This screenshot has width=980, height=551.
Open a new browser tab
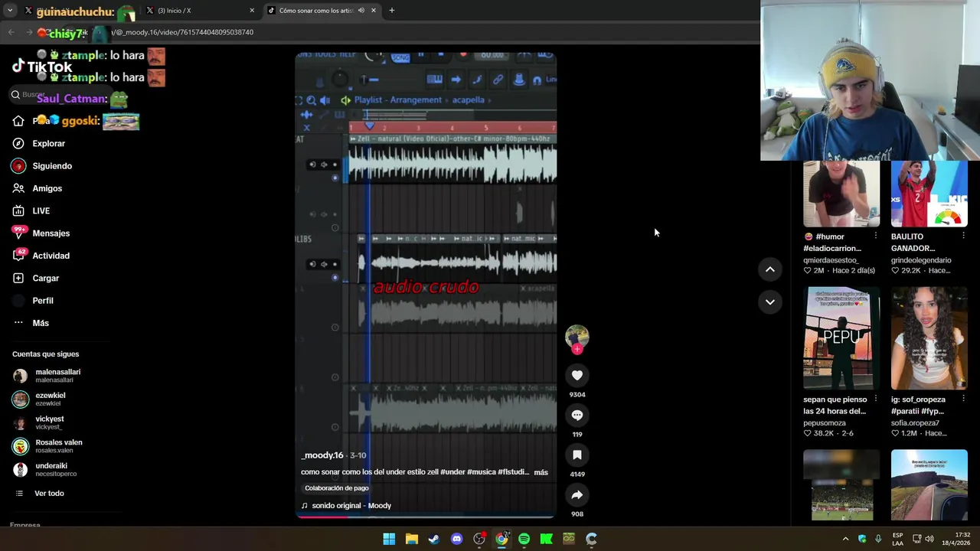(x=391, y=11)
